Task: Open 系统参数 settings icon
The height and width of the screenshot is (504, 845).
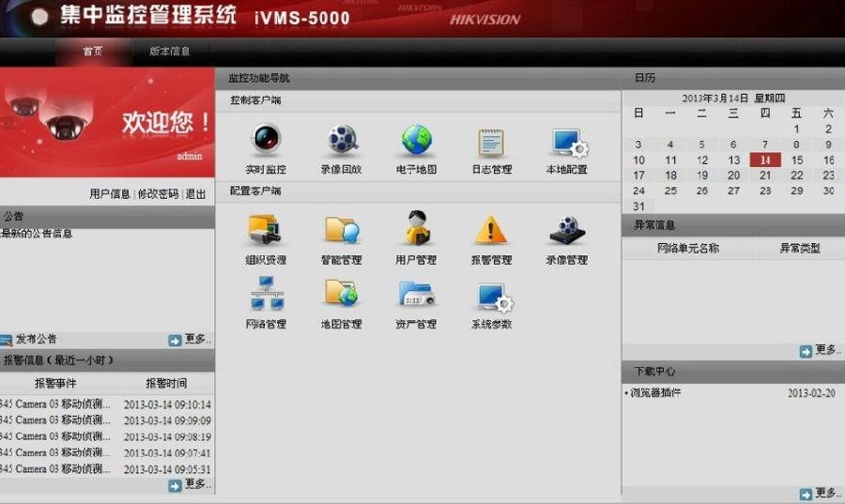Action: 495,298
